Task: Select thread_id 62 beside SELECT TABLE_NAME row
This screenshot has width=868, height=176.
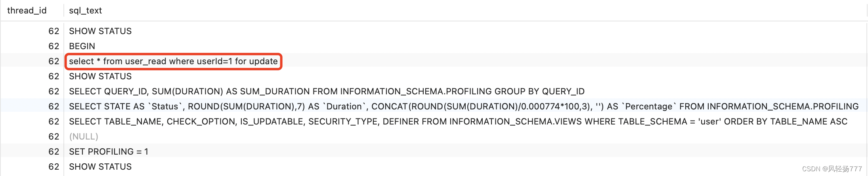Action: pos(54,122)
